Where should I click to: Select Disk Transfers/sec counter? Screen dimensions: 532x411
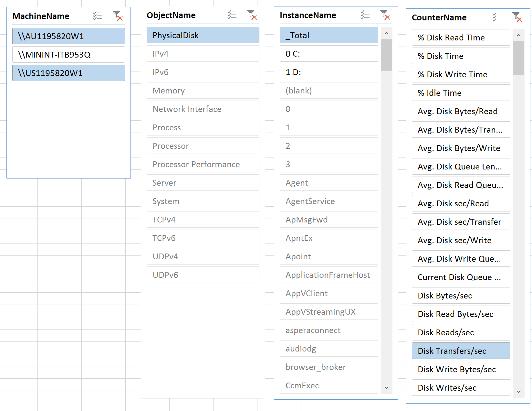461,351
